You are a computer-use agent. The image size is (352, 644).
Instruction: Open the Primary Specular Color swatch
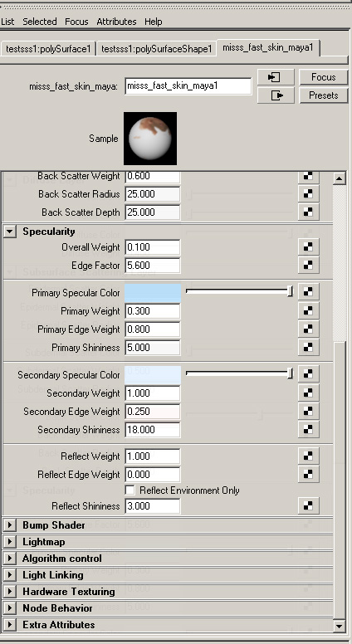[153, 293]
